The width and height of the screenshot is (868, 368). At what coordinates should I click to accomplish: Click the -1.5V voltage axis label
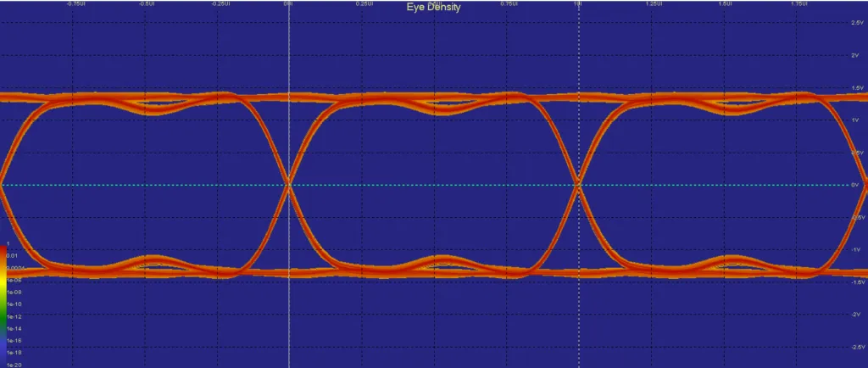pos(856,282)
